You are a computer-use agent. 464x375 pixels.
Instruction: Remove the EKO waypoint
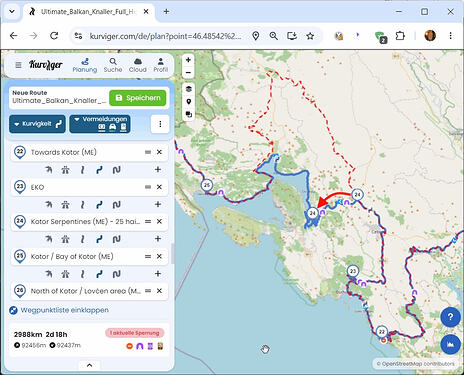[159, 187]
